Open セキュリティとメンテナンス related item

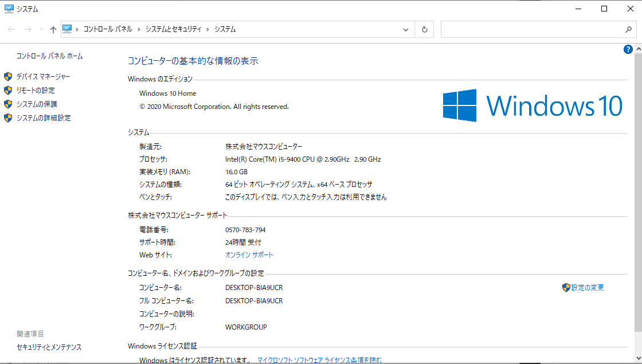[49, 347]
